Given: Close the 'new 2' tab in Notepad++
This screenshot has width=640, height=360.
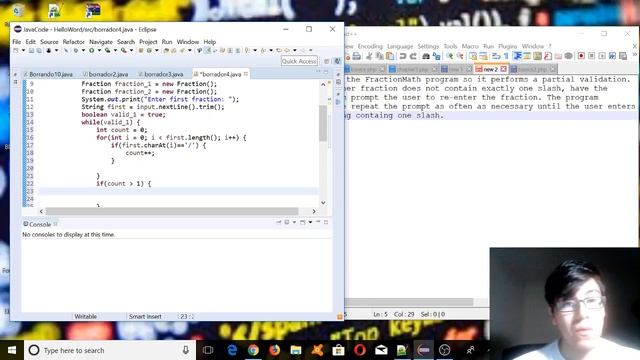Looking at the screenshot, I should 503,69.
